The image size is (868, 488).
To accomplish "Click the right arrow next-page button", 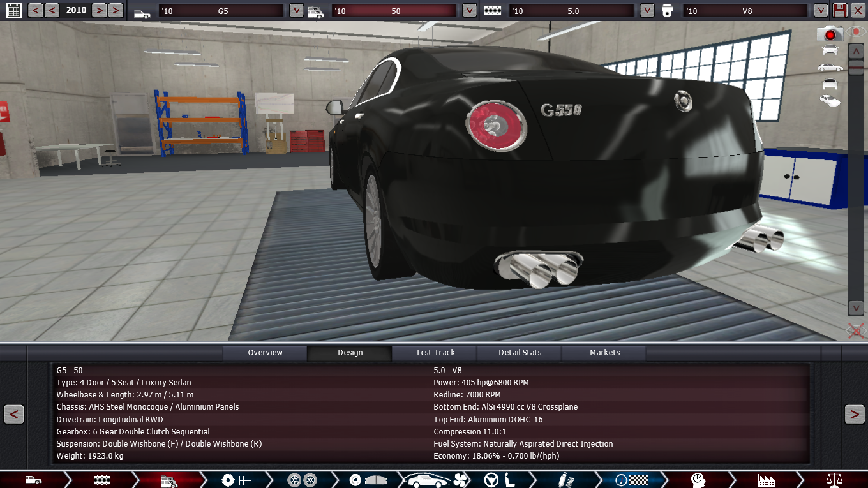I will coord(854,414).
